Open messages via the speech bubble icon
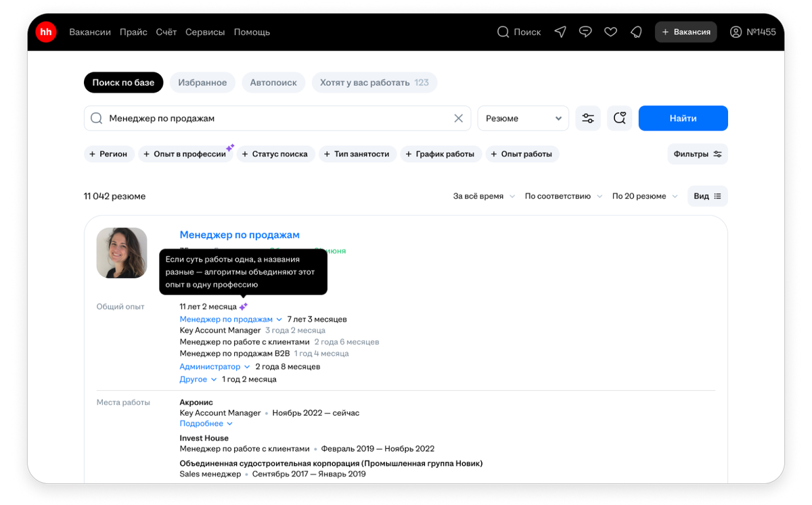 (585, 32)
